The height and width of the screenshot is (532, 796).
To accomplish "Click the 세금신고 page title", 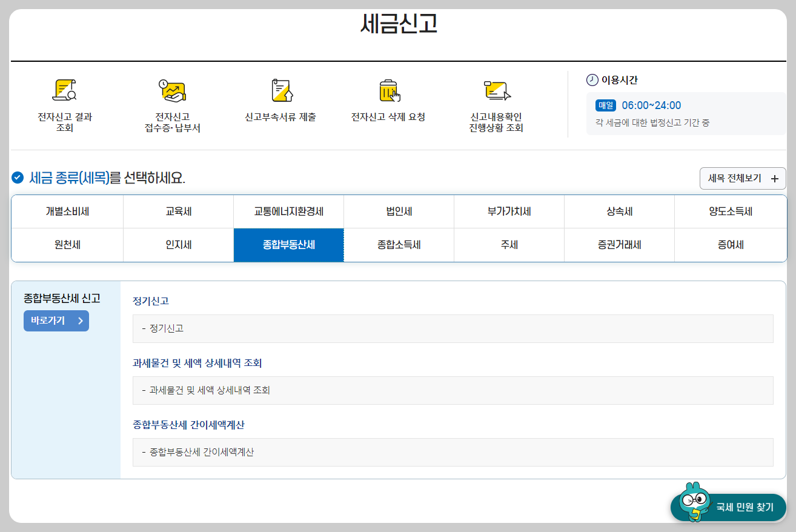I will click(398, 24).
